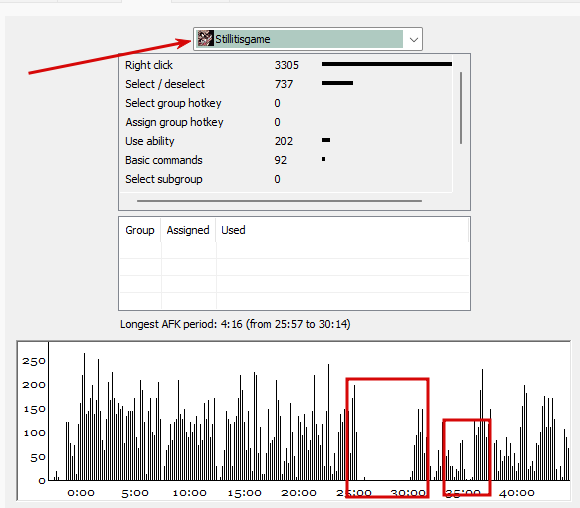Select the Select subgroup row
Image resolution: width=580 pixels, height=508 pixels.
tap(286, 179)
